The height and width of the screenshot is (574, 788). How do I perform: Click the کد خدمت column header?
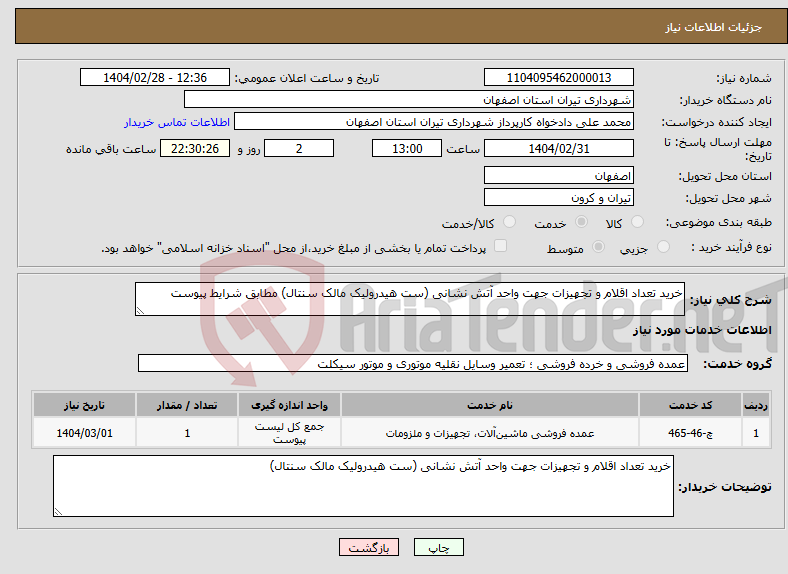[x=691, y=405]
